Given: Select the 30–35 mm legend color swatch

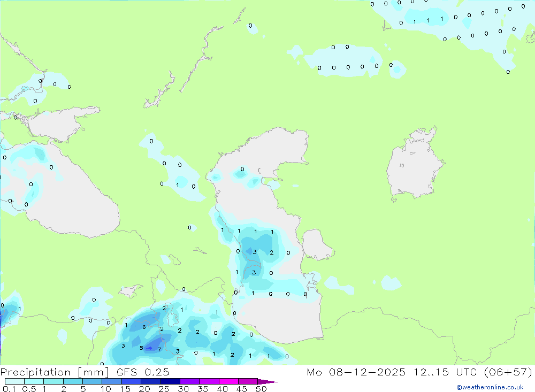Looking at the screenshot, I should click(x=190, y=381).
